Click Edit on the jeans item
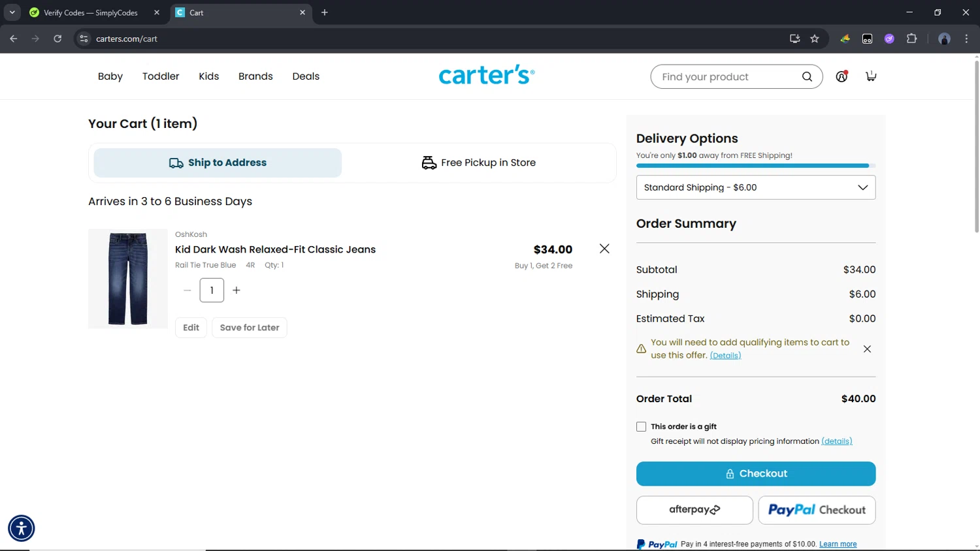Viewport: 980px width, 551px height. tap(191, 328)
